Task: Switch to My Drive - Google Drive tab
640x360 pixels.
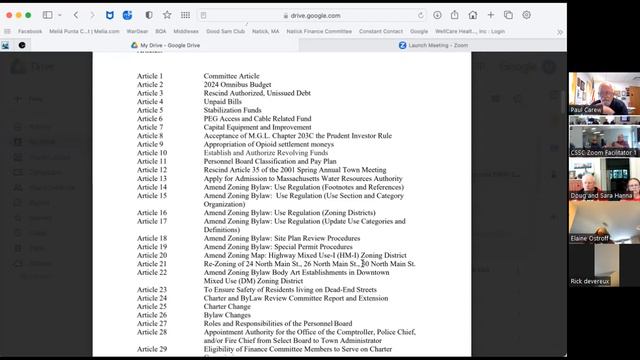Action: (x=165, y=45)
